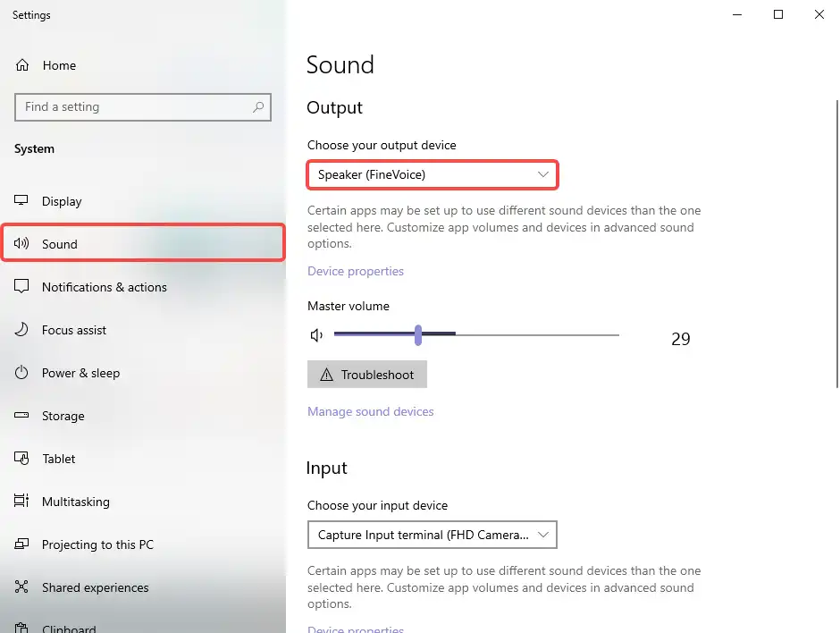Click the Find a setting search box
The image size is (840, 633).
(x=142, y=107)
